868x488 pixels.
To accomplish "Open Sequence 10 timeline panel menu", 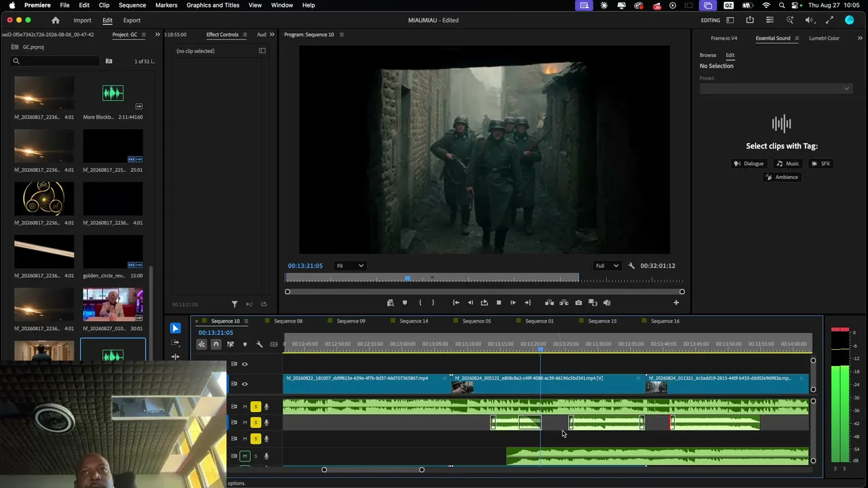I will [x=246, y=321].
